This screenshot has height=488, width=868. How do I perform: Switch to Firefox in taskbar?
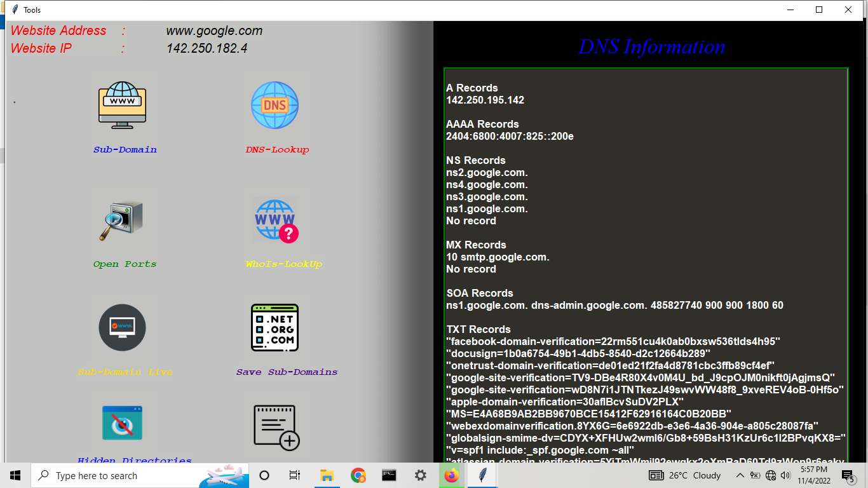(x=451, y=475)
